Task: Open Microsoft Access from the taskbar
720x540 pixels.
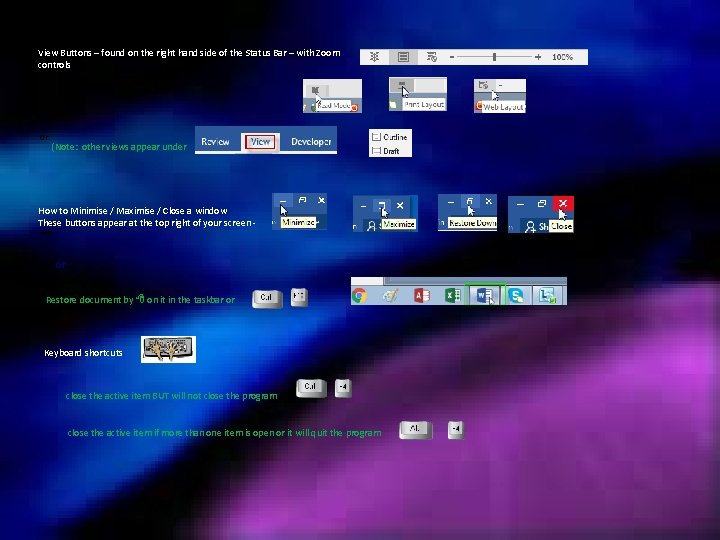Action: click(x=422, y=296)
